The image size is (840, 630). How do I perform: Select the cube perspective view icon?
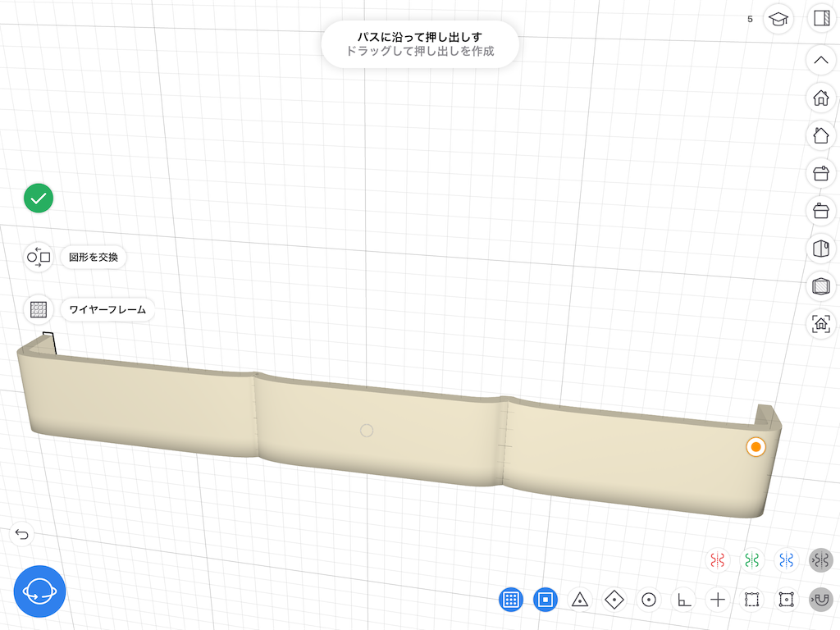[x=820, y=249]
